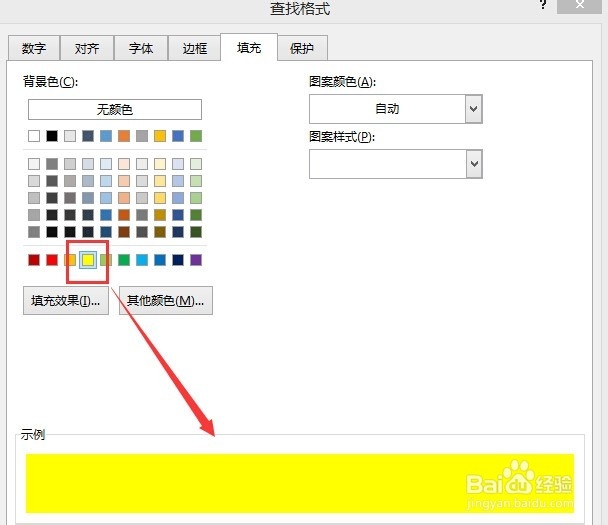This screenshot has height=525, width=608.
Task: Pick the black theme color swatch
Action: click(52, 136)
